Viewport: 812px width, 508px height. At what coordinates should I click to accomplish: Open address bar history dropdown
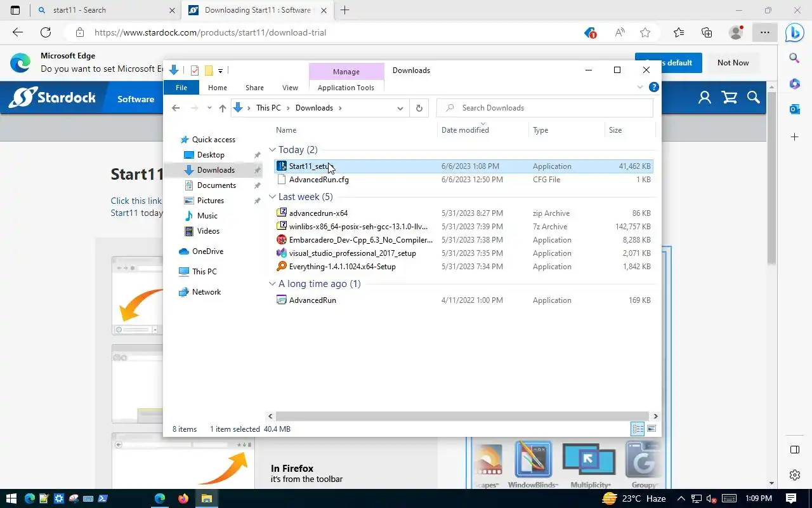pyautogui.click(x=400, y=108)
